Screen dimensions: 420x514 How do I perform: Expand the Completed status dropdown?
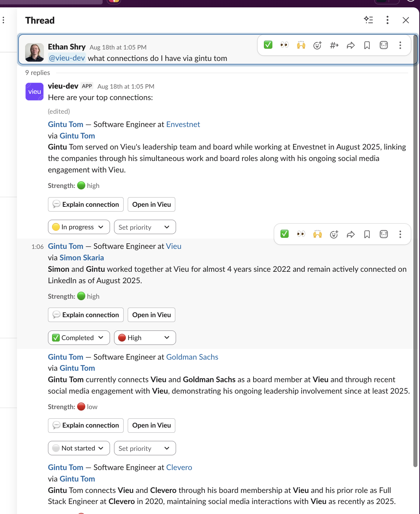click(x=79, y=337)
